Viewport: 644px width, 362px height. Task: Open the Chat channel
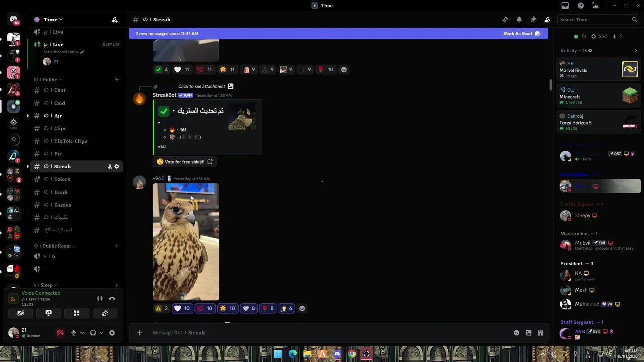pyautogui.click(x=75, y=90)
